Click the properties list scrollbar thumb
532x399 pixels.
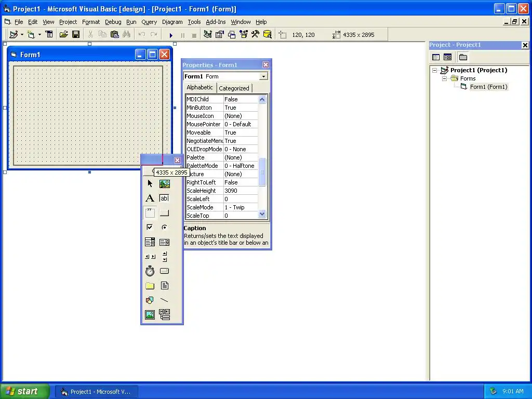[x=262, y=172]
